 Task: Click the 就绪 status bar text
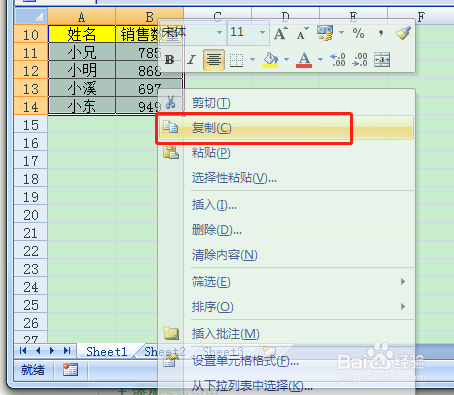[x=33, y=370]
